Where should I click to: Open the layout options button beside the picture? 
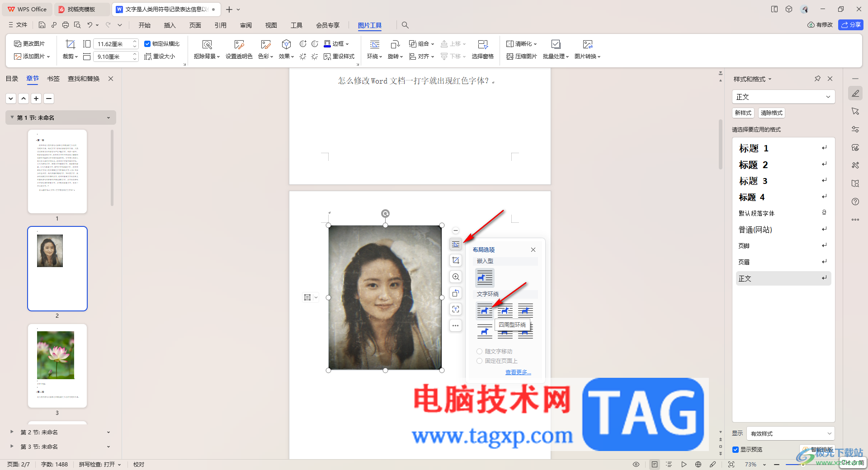point(456,244)
